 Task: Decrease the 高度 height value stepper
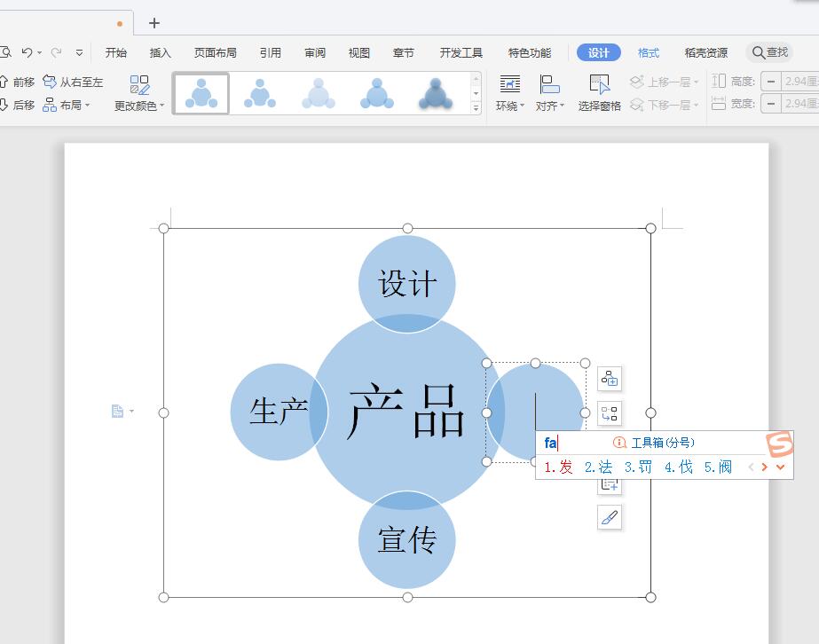pos(771,81)
